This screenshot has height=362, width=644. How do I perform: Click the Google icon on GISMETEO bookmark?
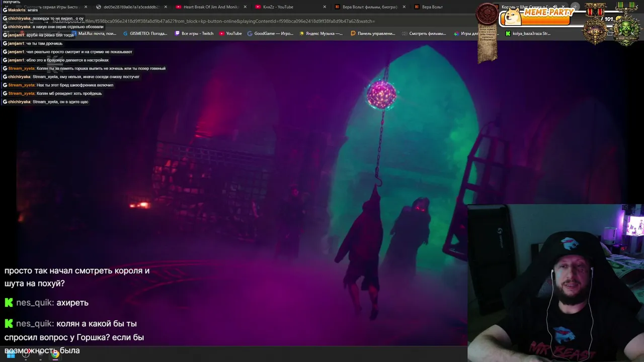click(125, 34)
